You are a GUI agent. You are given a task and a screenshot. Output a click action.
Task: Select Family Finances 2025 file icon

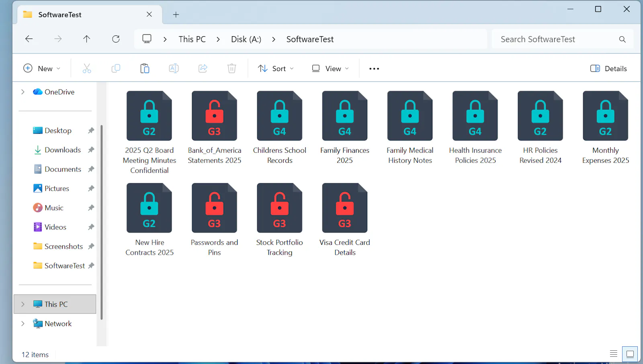click(x=345, y=116)
